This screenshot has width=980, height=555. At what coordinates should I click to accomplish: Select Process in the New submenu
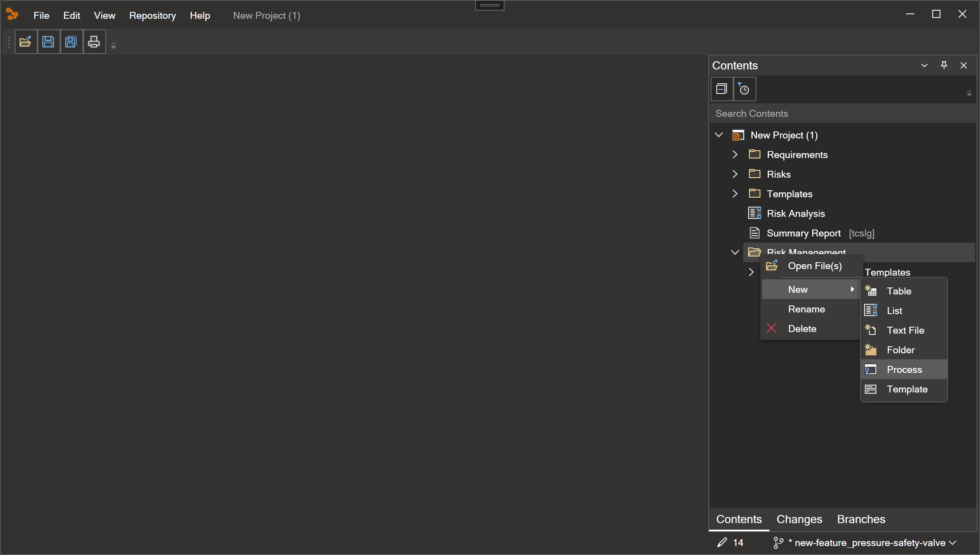(904, 370)
